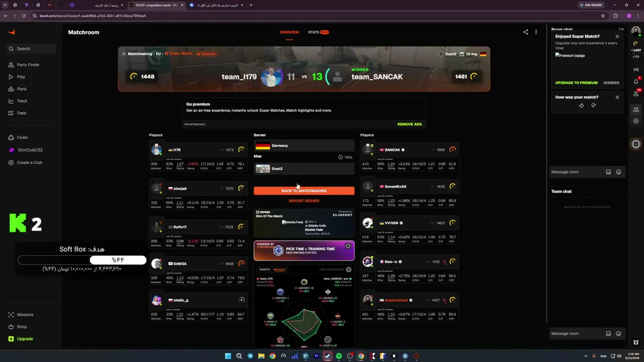Click the Pick Time = Training Time banner
Image resolution: width=644 pixels, height=362 pixels.
tap(304, 250)
